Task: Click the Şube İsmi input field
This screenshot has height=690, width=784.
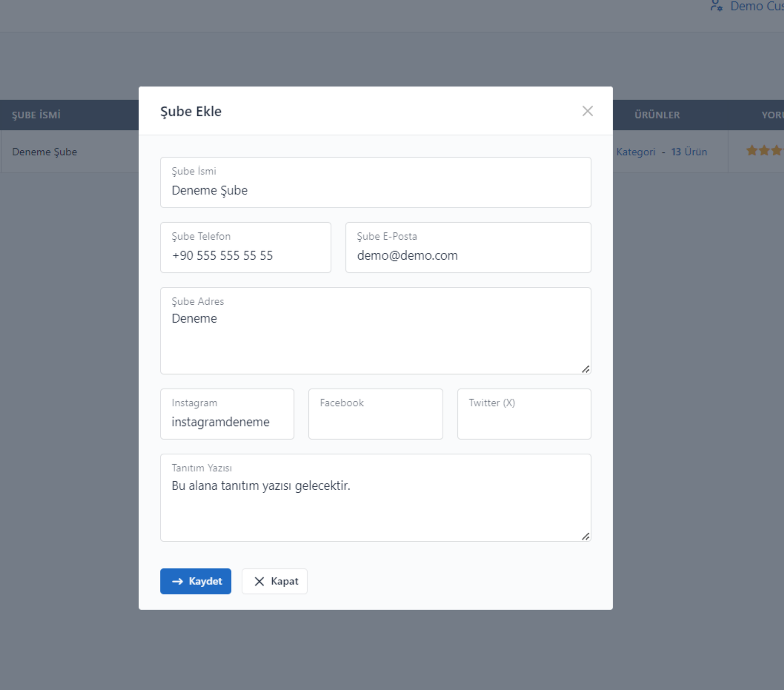Action: [x=375, y=182]
